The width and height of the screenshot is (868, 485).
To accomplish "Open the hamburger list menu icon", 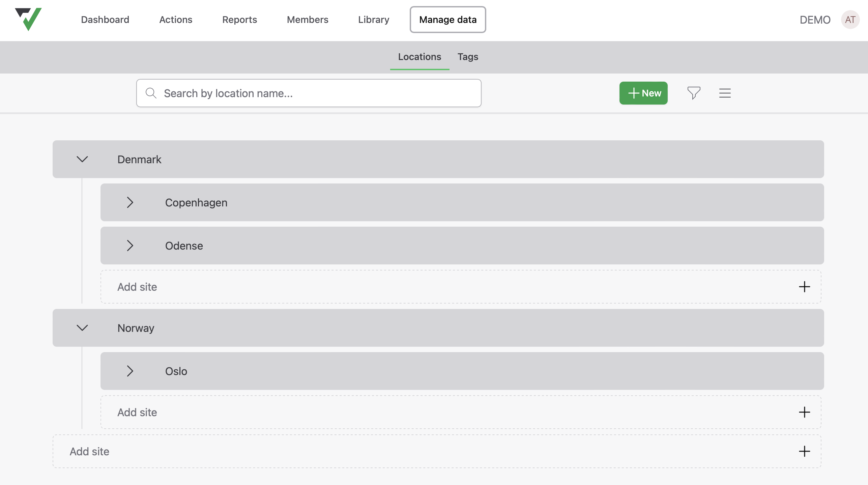I will point(725,93).
